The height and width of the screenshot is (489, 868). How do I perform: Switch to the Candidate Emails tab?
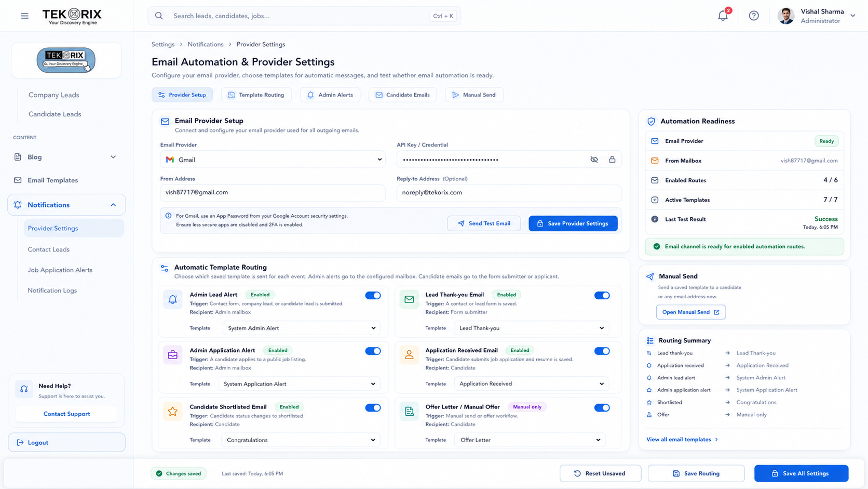[x=403, y=95]
